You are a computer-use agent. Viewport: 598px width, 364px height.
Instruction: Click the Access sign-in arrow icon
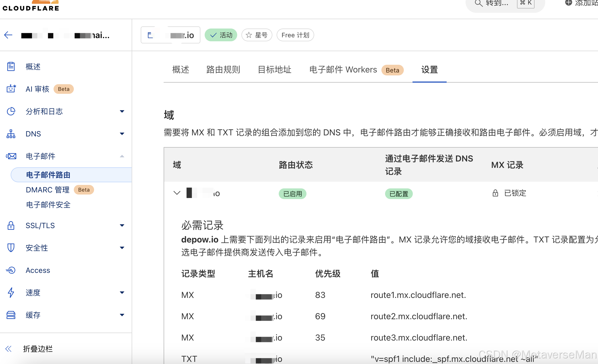(11, 270)
